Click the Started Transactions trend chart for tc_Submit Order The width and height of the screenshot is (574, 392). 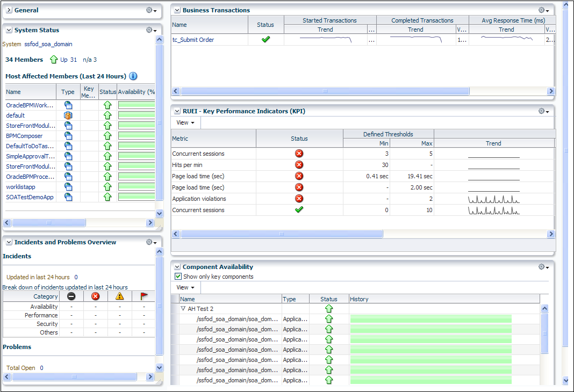(x=326, y=39)
